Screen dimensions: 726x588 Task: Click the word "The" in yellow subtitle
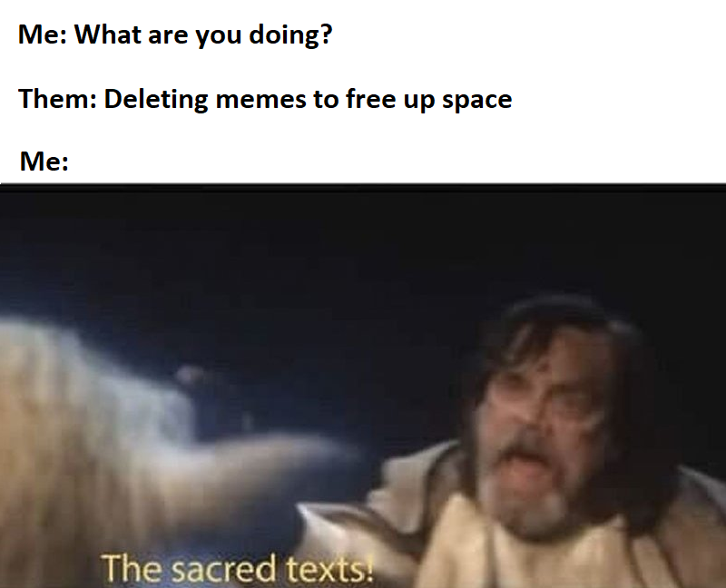132,568
